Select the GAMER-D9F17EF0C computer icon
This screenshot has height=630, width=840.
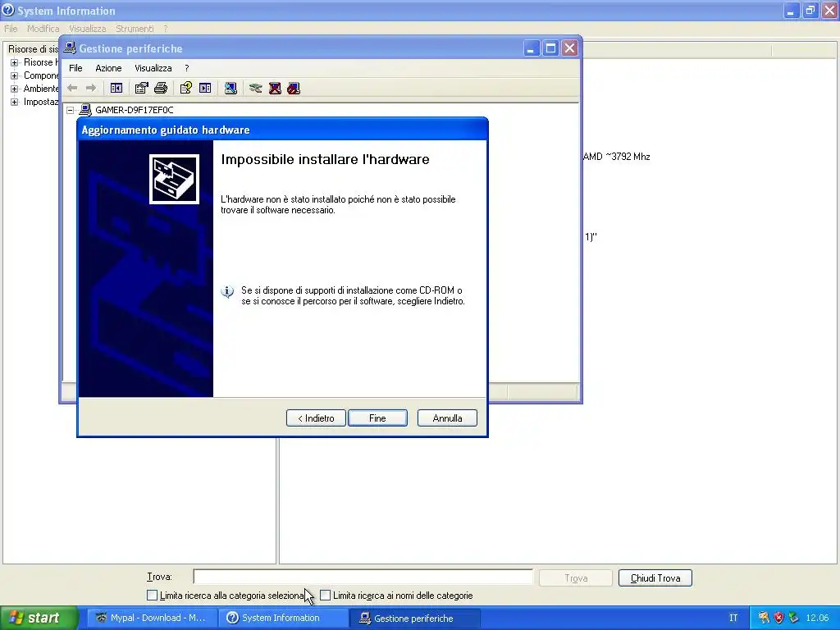(x=85, y=110)
